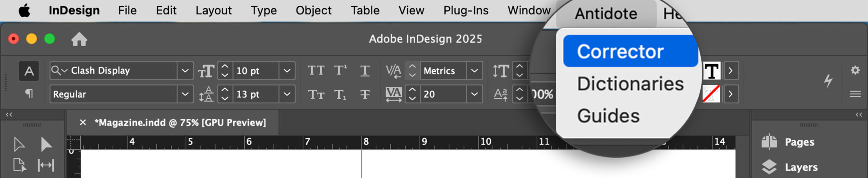
Task: Select the Direct Selection tool
Action: (46, 144)
